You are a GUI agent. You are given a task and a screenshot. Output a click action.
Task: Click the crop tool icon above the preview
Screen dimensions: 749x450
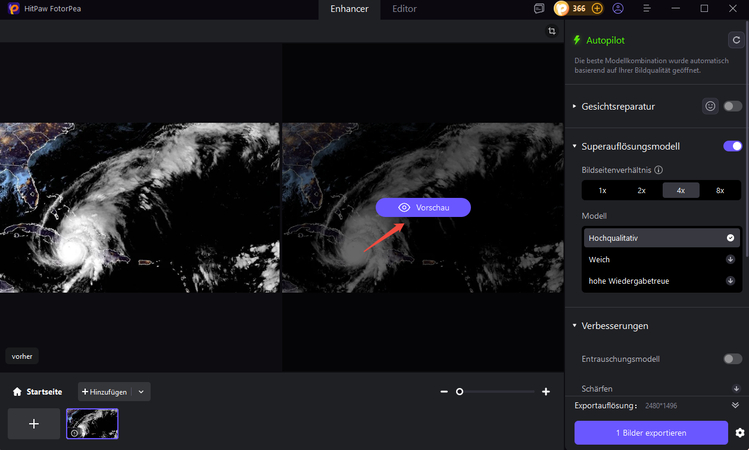(x=551, y=31)
